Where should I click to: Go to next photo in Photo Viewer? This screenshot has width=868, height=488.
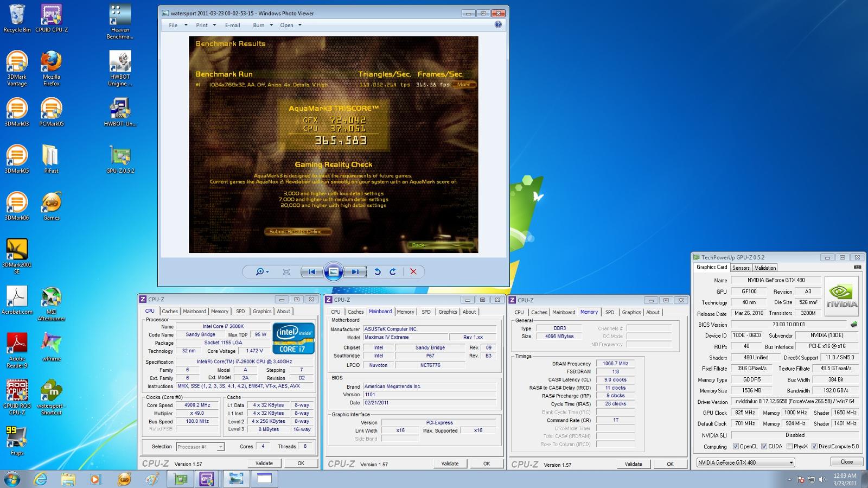point(355,272)
